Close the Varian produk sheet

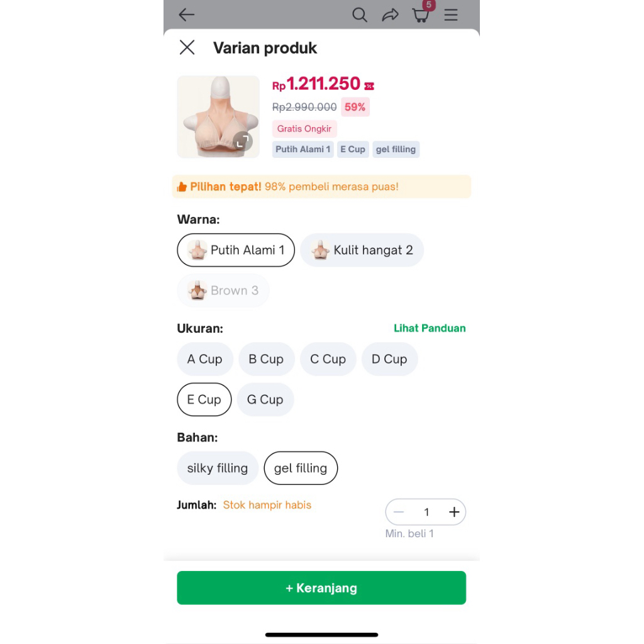coord(187,48)
